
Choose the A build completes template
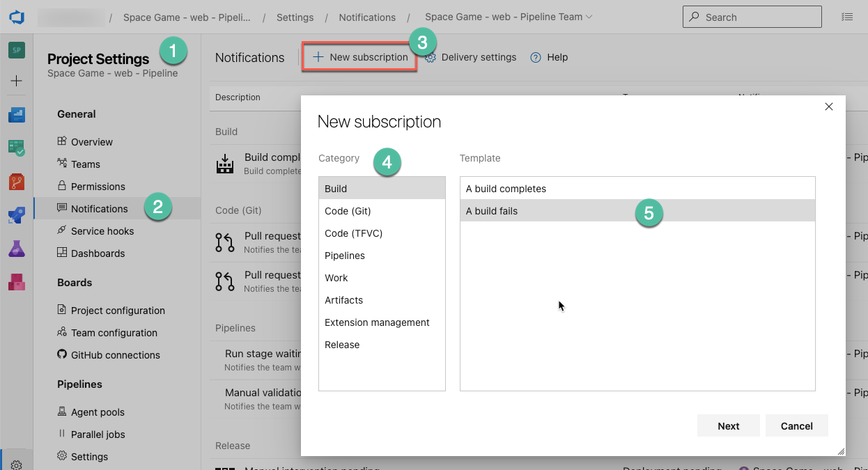(x=637, y=189)
